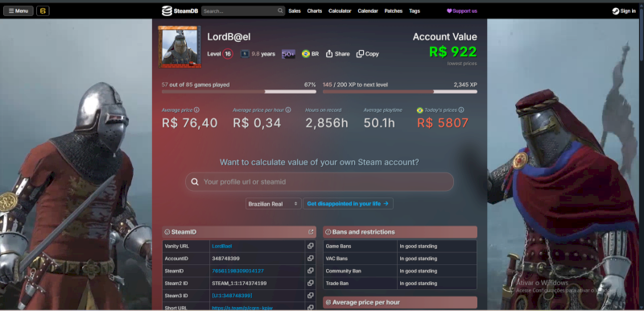
Task: Click the games played progress bar
Action: [x=239, y=92]
